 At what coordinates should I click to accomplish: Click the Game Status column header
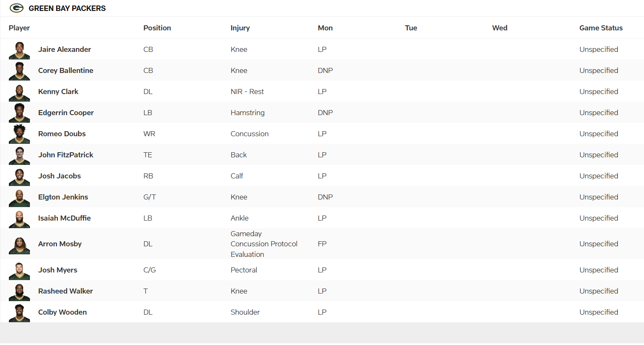601,28
